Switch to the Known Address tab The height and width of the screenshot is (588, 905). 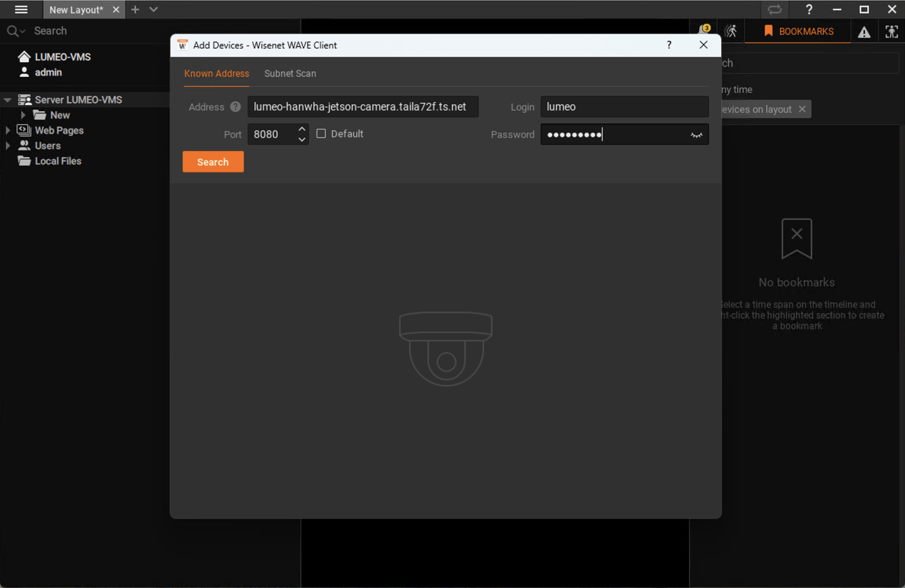click(217, 74)
